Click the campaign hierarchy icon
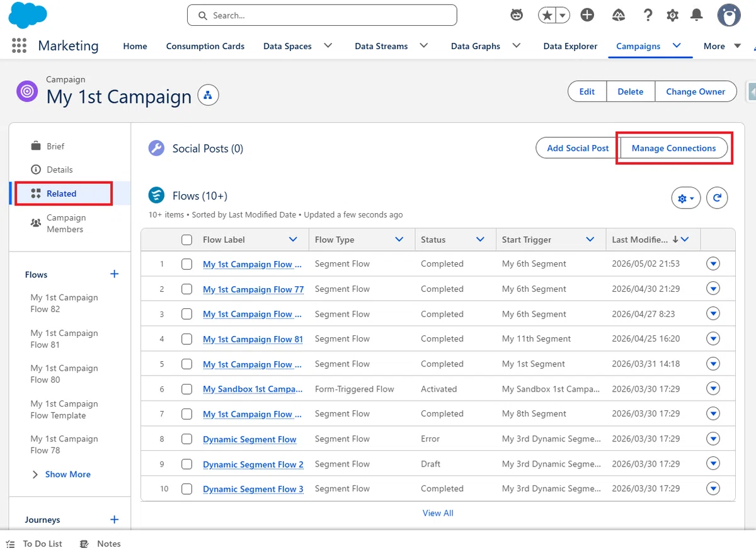 pos(208,96)
